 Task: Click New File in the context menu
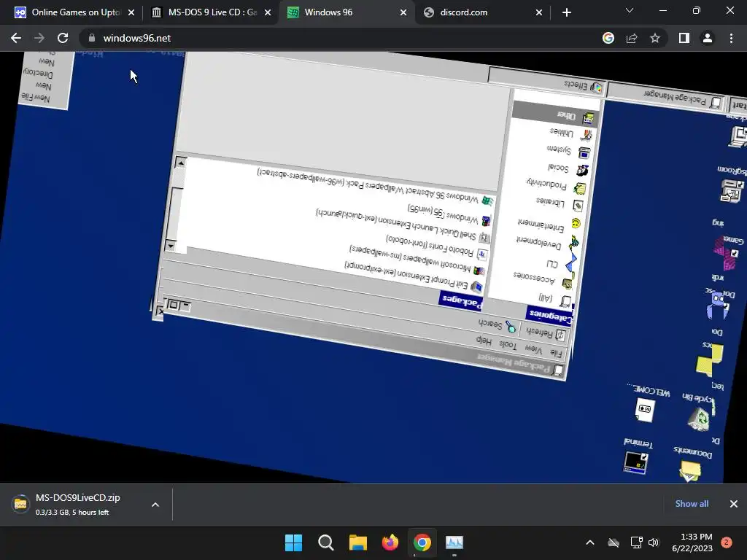pyautogui.click(x=35, y=98)
